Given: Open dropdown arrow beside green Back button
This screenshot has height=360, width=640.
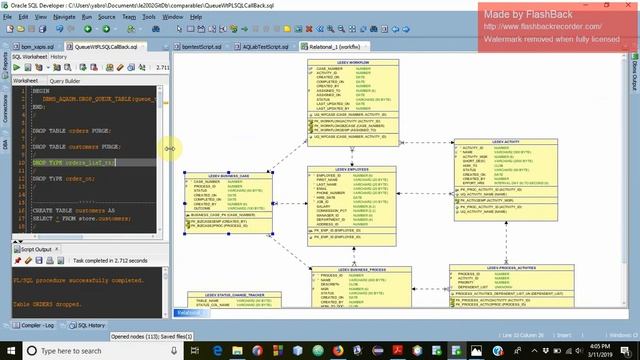Looking at the screenshot, I should [x=96, y=29].
